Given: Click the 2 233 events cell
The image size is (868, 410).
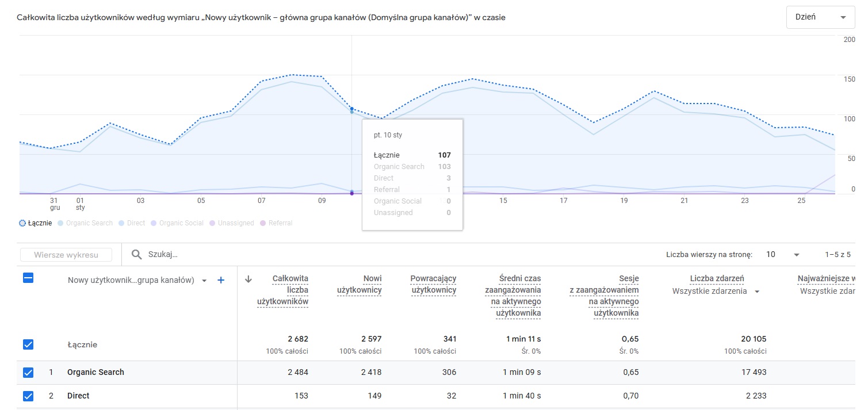Looking at the screenshot, I should (x=756, y=396).
